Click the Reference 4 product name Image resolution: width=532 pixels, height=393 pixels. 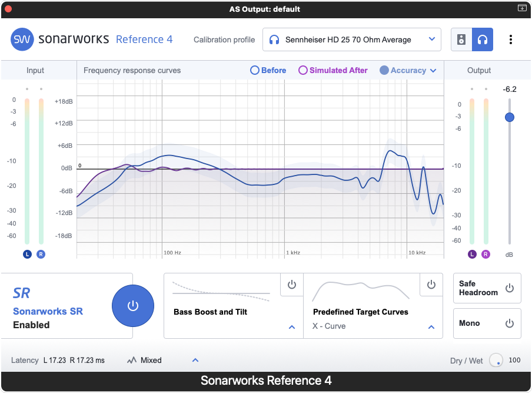(x=144, y=39)
